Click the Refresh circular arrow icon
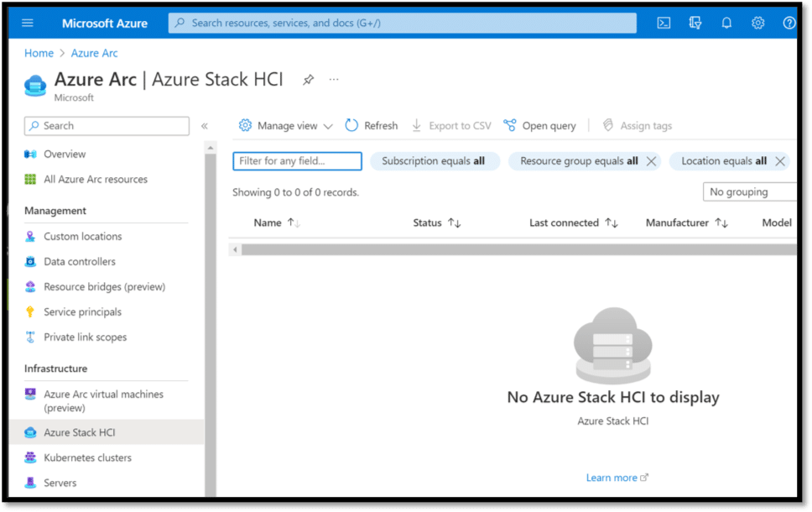812x512 pixels. tap(351, 125)
